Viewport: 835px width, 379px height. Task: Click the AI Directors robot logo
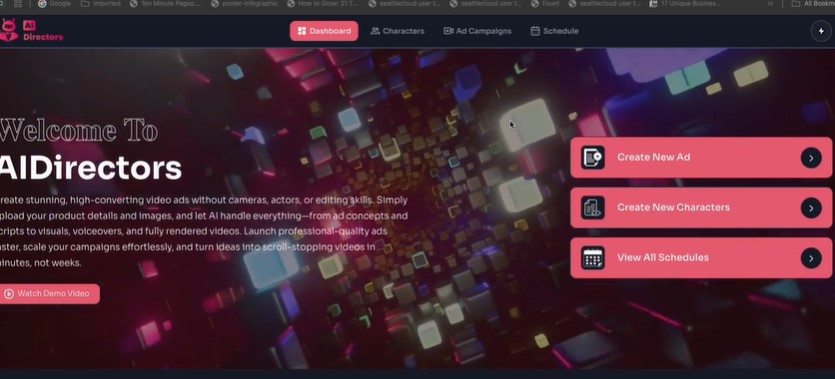point(9,31)
